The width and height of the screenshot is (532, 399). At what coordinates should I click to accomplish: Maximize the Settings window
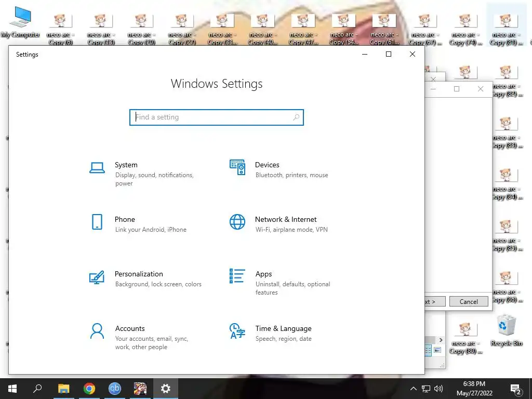click(389, 54)
